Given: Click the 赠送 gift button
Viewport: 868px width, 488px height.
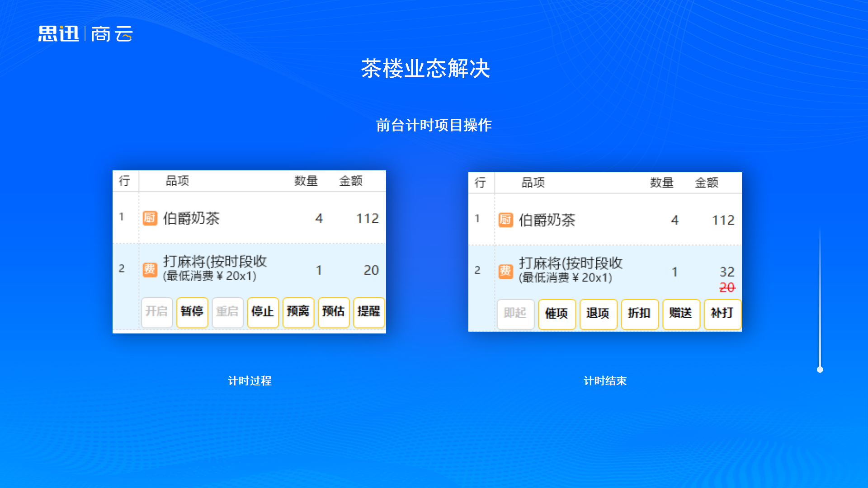Looking at the screenshot, I should tap(681, 314).
